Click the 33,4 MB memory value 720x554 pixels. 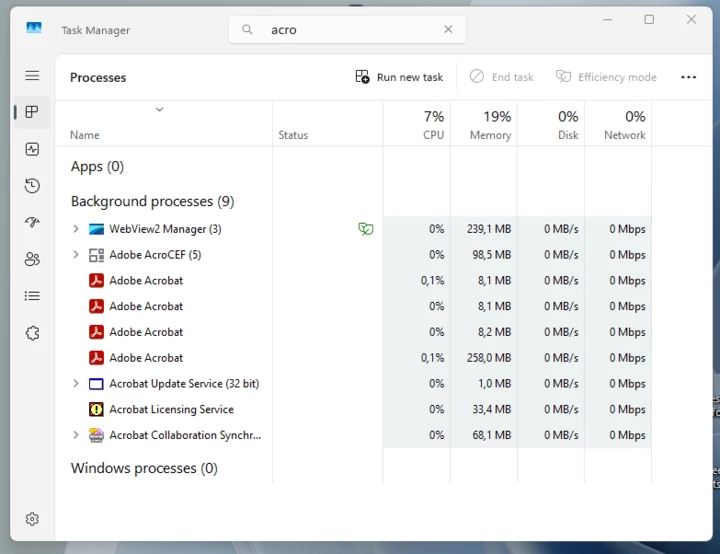(x=491, y=409)
